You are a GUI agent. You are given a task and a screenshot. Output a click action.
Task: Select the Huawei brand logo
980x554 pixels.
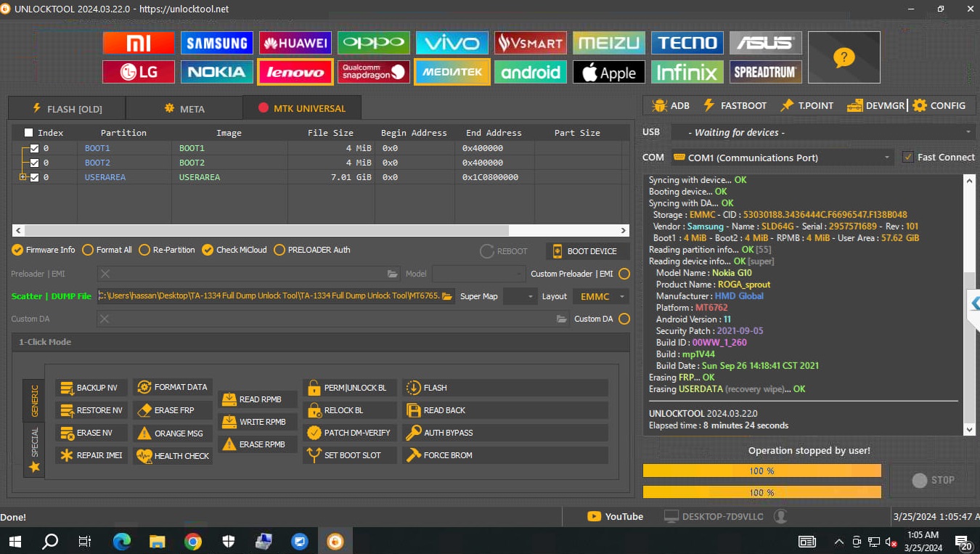(x=295, y=43)
